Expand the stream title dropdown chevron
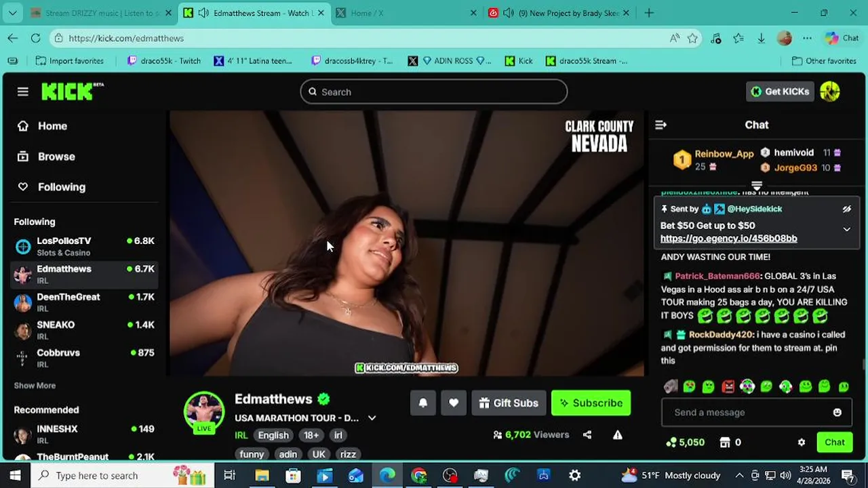Screen dimensions: 868x488 coord(372,418)
